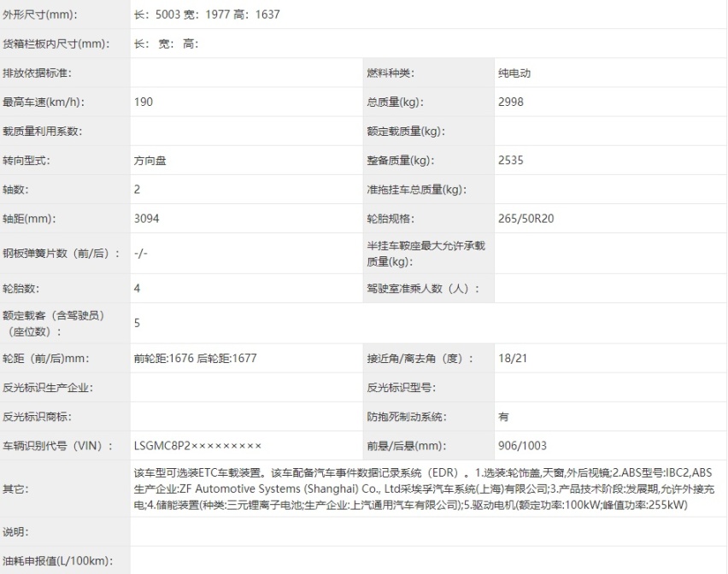Select the top speed value 190
This screenshot has height=574, width=728.
(x=144, y=102)
